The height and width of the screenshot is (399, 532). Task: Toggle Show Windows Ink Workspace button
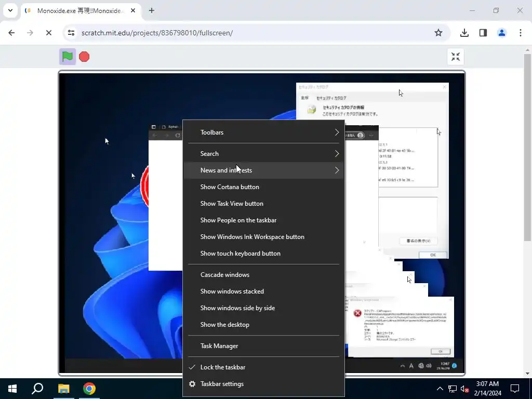(263, 237)
